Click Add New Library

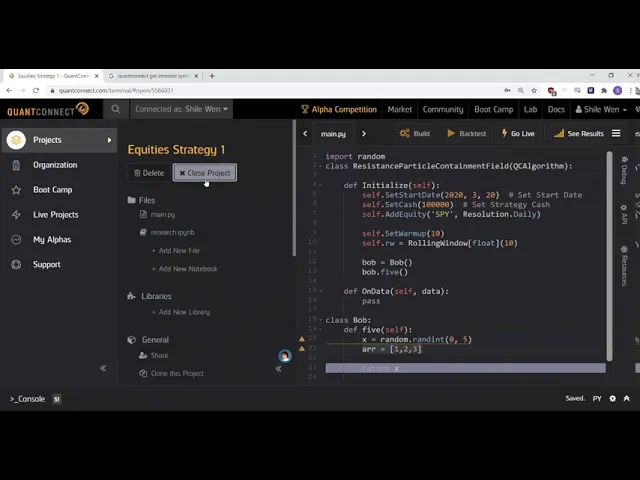181,312
